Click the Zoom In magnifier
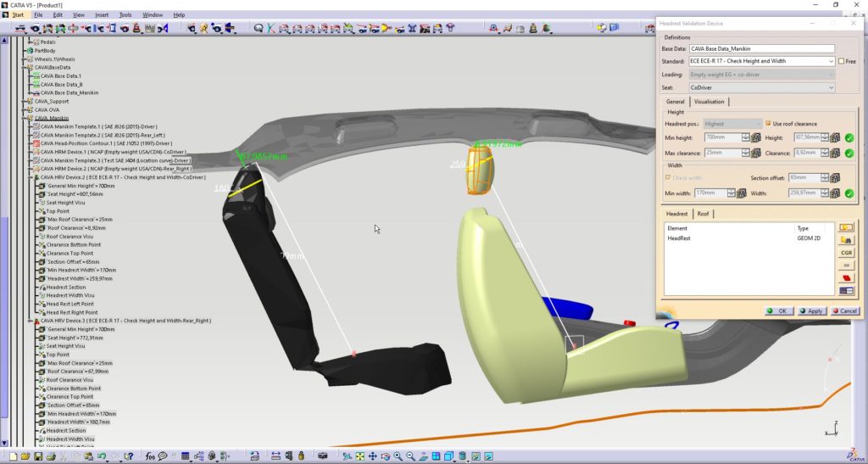Viewport: 868px width, 464px height. click(398, 456)
